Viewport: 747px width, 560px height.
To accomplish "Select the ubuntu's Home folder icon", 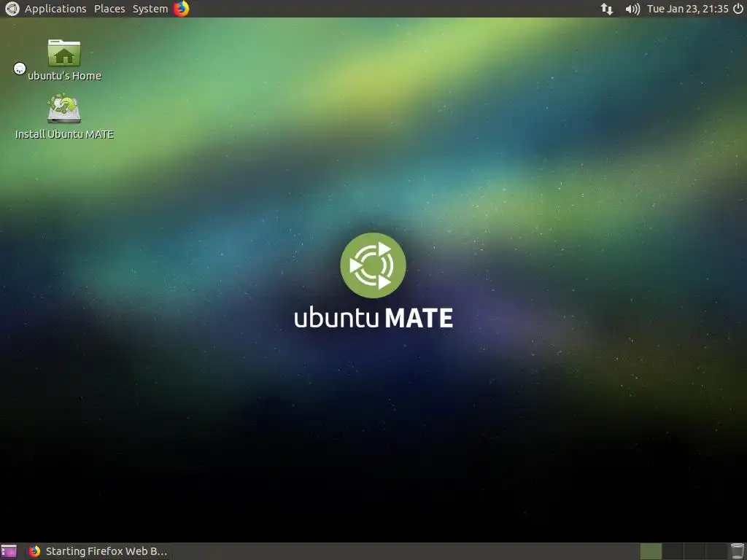I will [x=64, y=52].
